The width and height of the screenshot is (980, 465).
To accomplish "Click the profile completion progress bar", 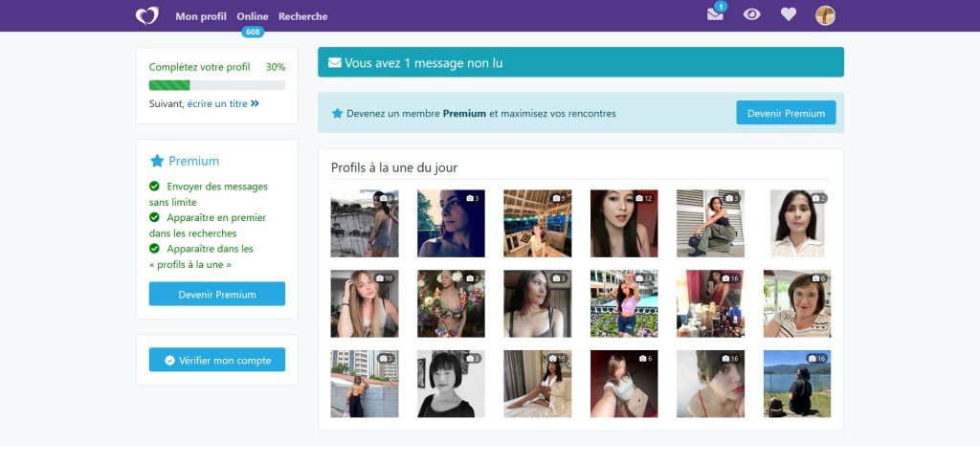I will click(x=217, y=85).
